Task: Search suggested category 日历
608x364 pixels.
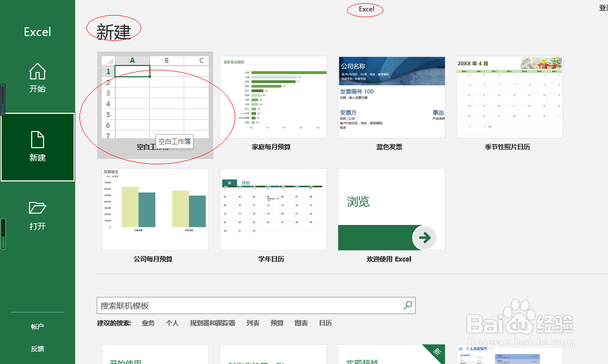Action: [x=325, y=323]
